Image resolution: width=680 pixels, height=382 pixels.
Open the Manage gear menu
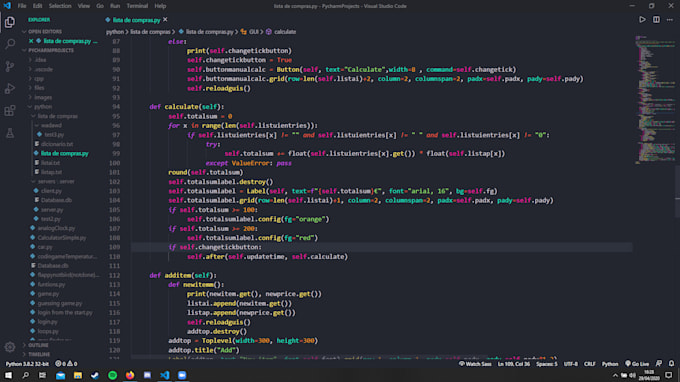tap(10, 346)
